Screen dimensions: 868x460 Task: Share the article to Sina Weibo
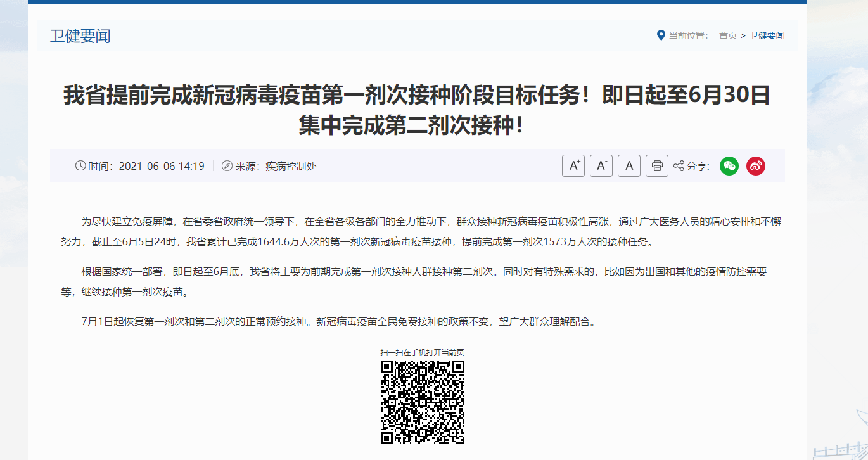point(755,165)
